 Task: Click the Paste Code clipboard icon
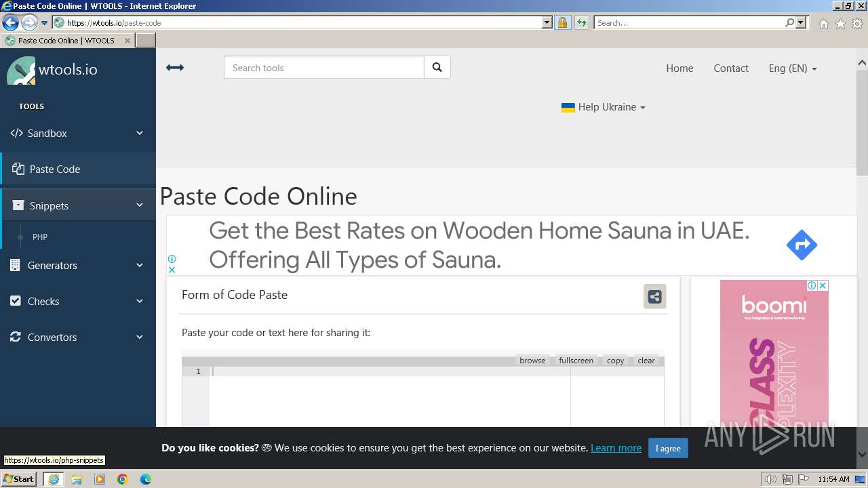point(18,169)
